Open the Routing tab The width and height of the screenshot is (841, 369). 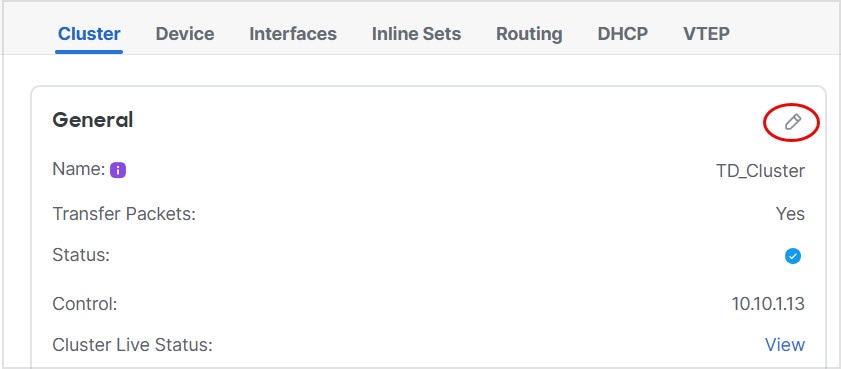529,34
